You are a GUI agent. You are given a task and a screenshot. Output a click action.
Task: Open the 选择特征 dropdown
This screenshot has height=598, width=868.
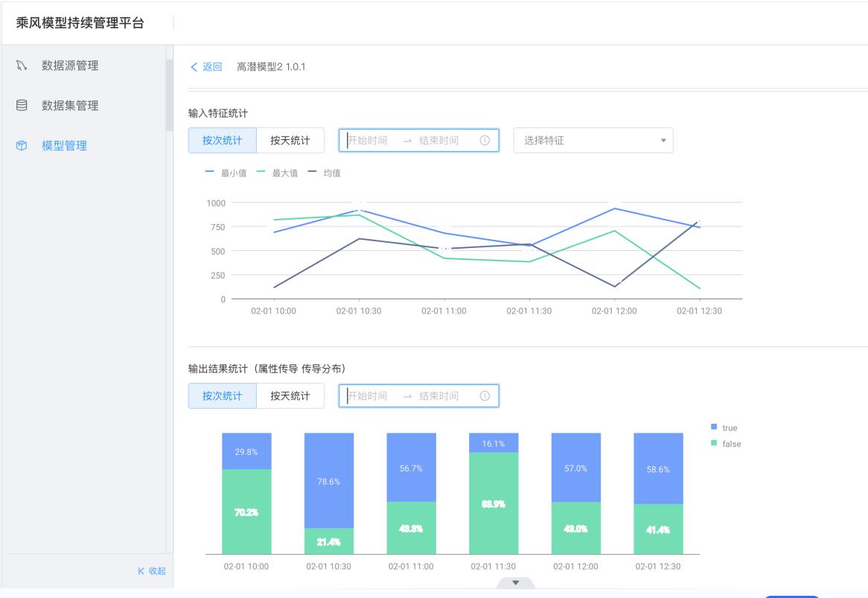(593, 140)
